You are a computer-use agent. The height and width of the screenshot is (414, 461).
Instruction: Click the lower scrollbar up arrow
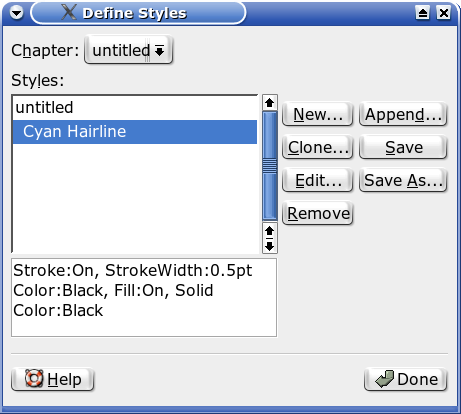(269, 230)
